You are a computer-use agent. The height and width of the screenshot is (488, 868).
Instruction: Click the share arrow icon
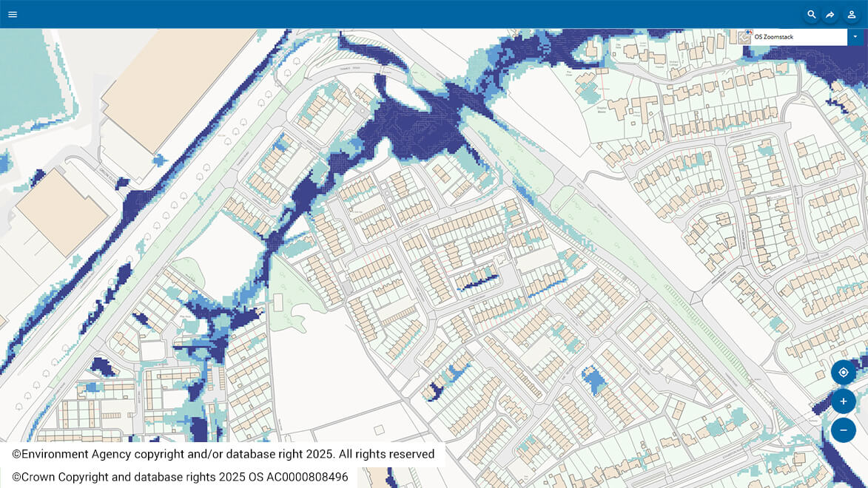(x=831, y=15)
